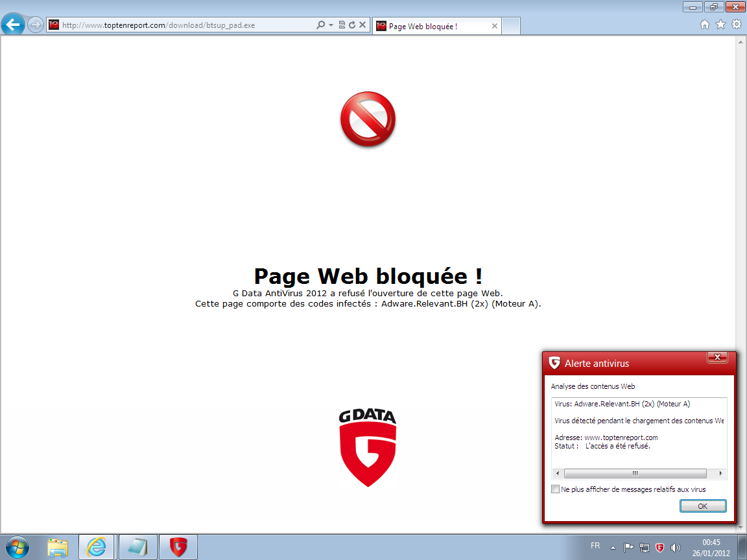This screenshot has height=560, width=747.
Task: Open the address bar autocomplete dropdown arrow
Action: (331, 25)
